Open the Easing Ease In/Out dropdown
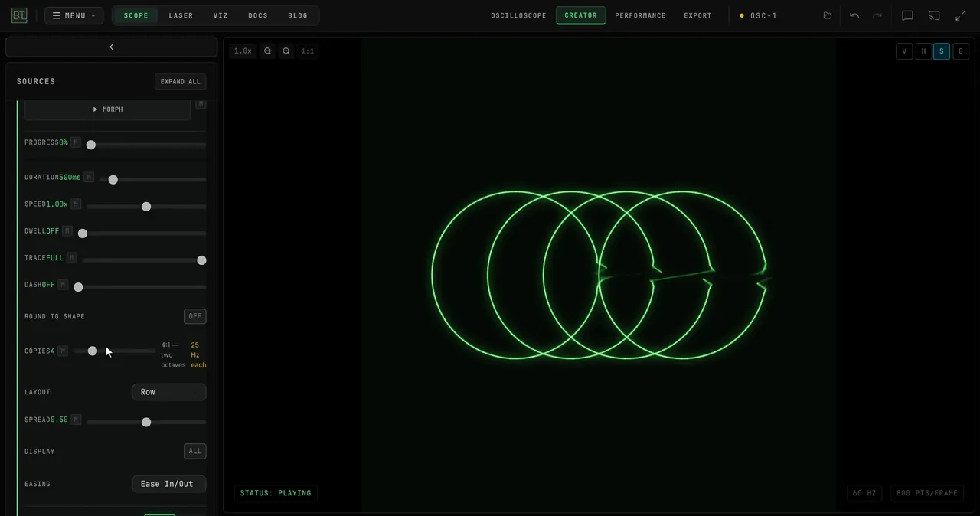Screen dimensions: 980x516 click(168, 484)
